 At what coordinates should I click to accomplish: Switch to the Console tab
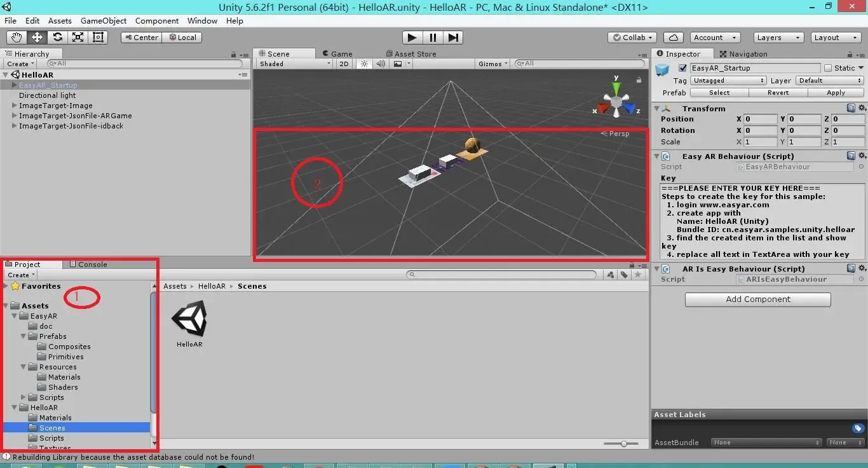pos(88,264)
